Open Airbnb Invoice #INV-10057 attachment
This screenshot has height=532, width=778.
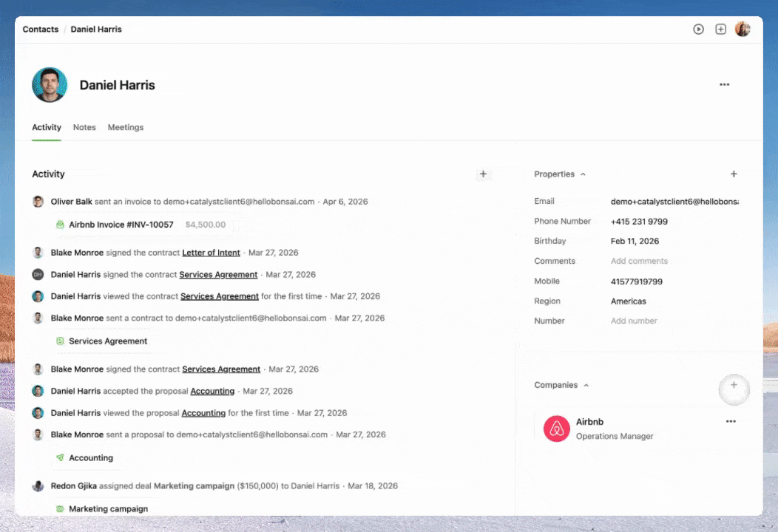pos(121,225)
